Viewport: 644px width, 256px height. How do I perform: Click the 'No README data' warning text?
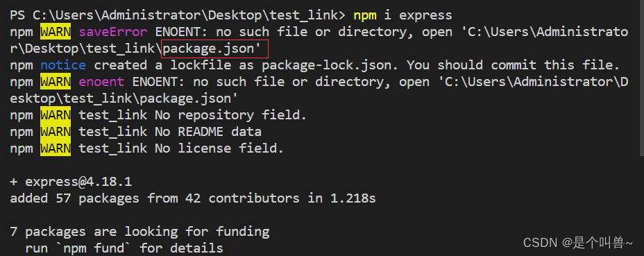point(207,132)
